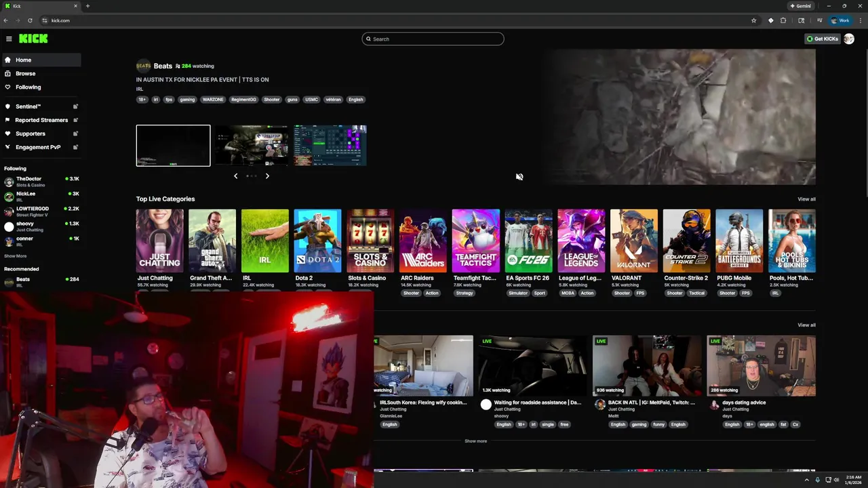Image resolution: width=868 pixels, height=488 pixels.
Task: Open the Gemini button in Chrome
Action: click(x=801, y=6)
